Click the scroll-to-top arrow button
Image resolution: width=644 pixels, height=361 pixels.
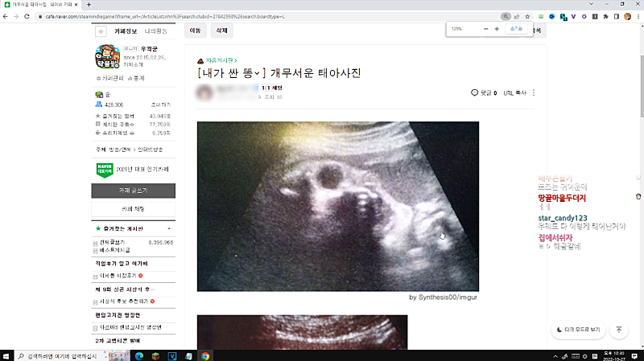point(619,330)
